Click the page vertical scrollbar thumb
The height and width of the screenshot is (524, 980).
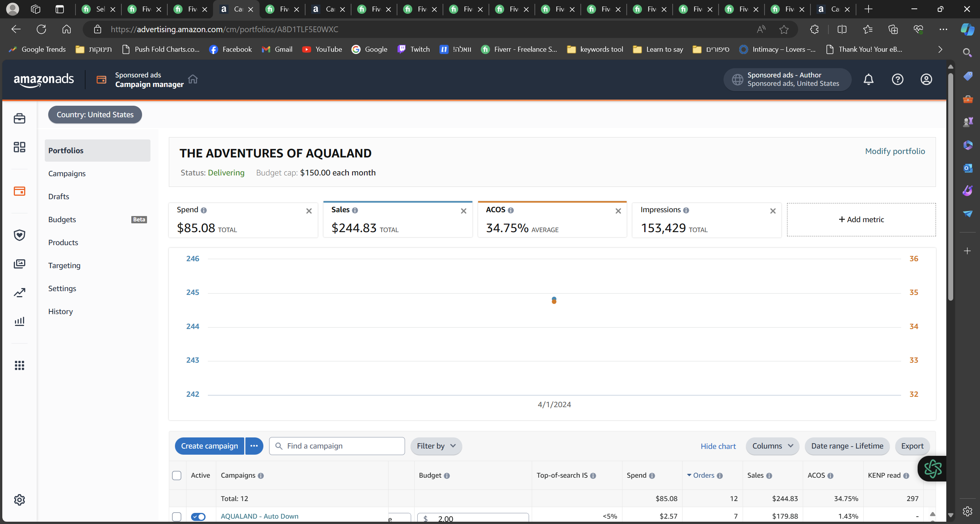pos(951,186)
